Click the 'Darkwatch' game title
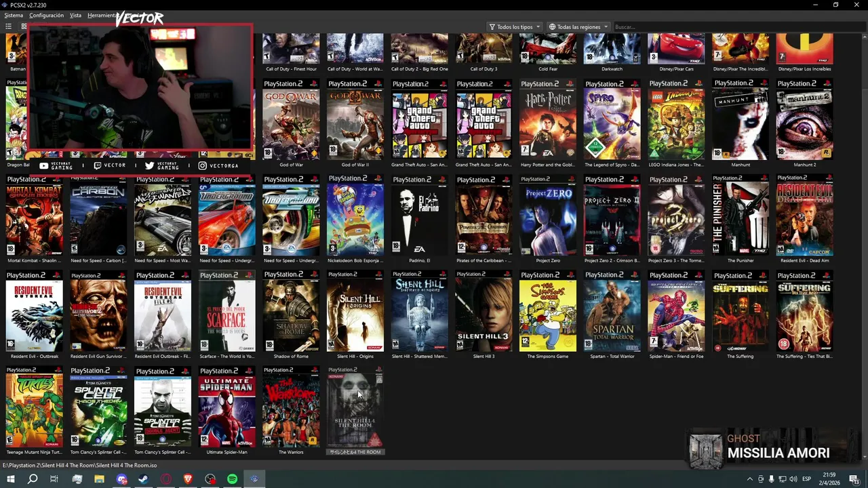Screen dimensions: 868x488 pos(612,69)
